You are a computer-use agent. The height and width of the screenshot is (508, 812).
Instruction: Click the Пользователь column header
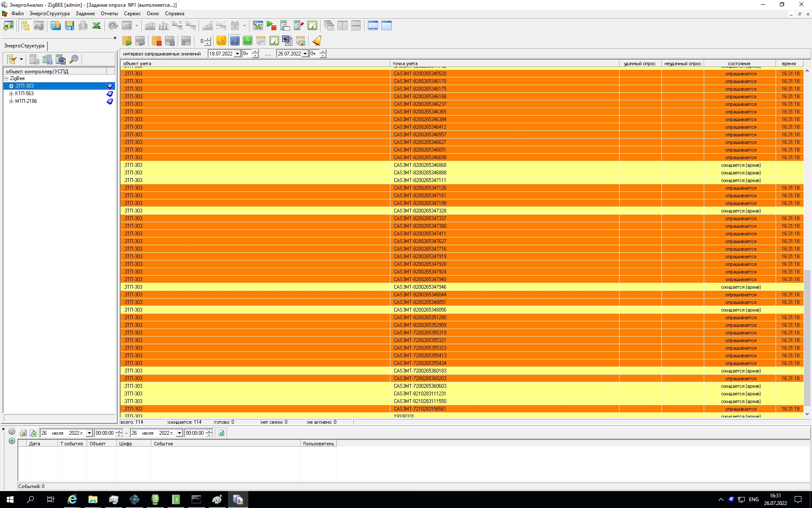pos(318,444)
